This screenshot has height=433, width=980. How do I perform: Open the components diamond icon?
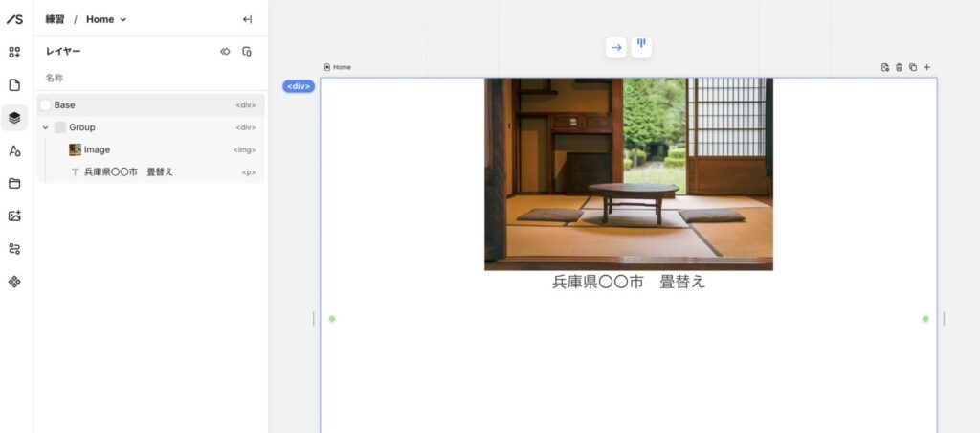[14, 282]
